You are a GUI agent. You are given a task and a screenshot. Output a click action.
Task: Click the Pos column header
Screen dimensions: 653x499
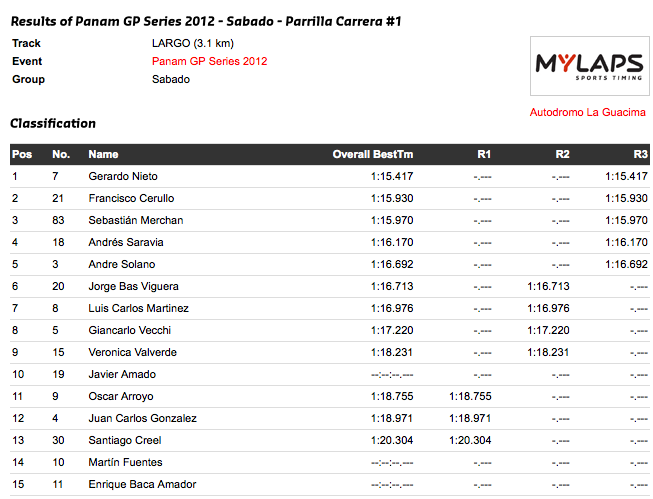(x=22, y=155)
